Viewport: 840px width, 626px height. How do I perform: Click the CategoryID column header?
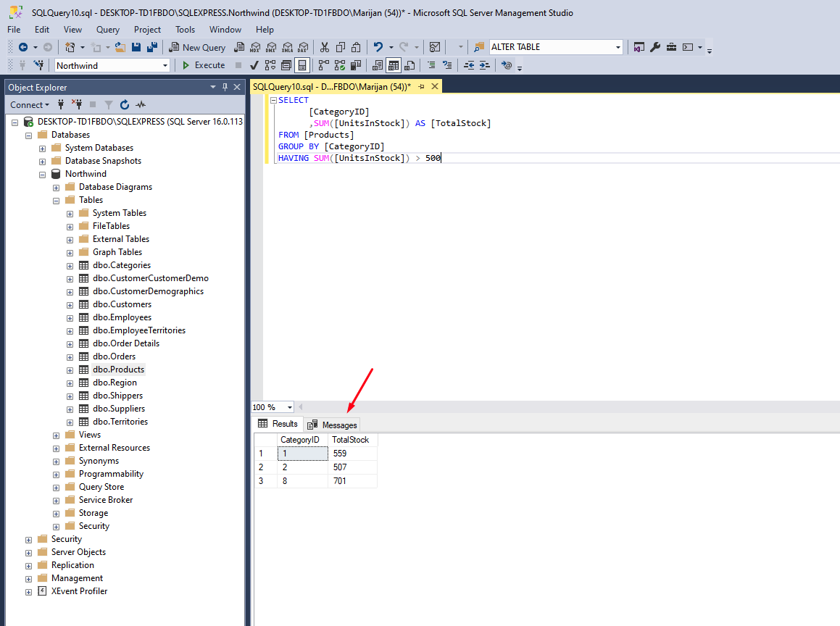click(x=303, y=440)
